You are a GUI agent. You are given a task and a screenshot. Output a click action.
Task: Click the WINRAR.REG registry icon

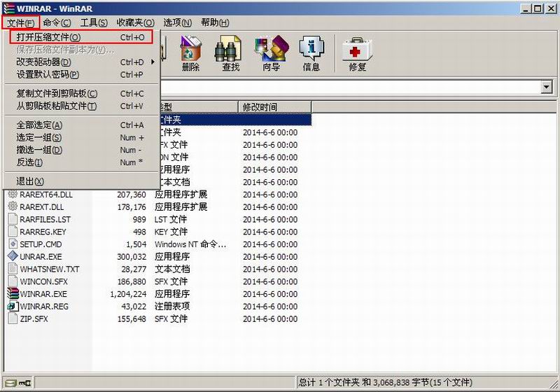click(13, 306)
